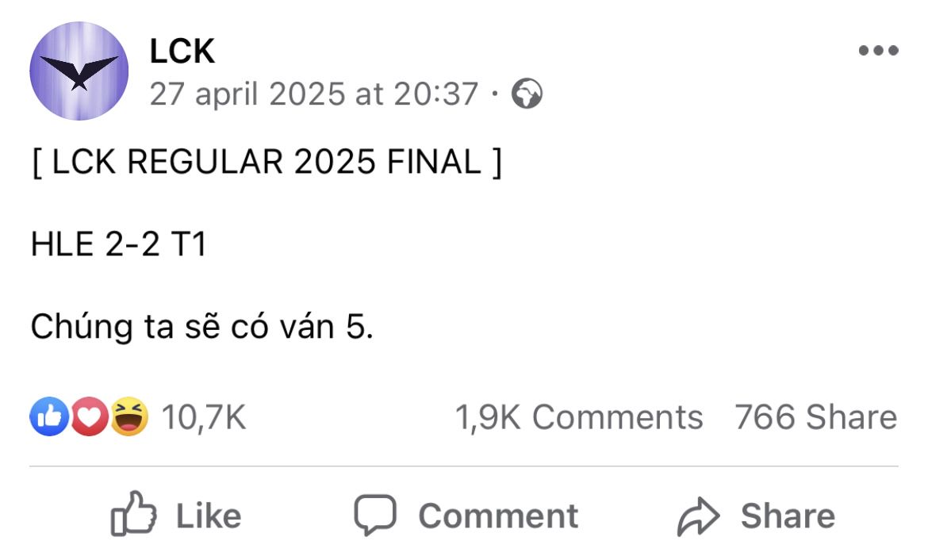This screenshot has width=928, height=560.
Task: Click the Share arrow icon
Action: (698, 517)
